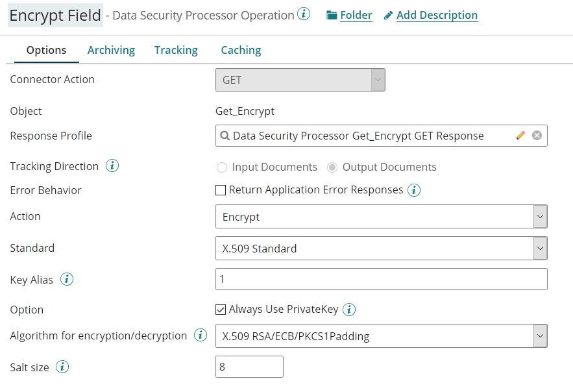Uncheck Always Use PrivateKey option

pos(221,310)
